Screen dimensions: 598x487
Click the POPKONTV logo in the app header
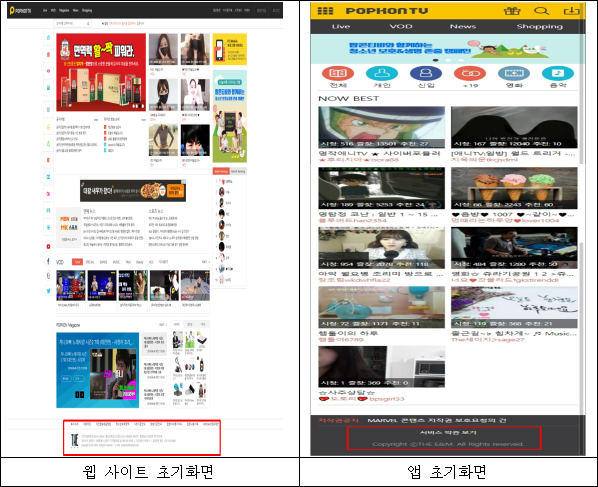pyautogui.click(x=387, y=11)
